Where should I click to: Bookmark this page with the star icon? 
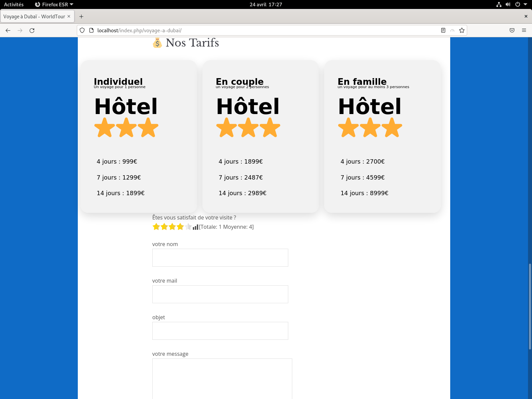462,31
